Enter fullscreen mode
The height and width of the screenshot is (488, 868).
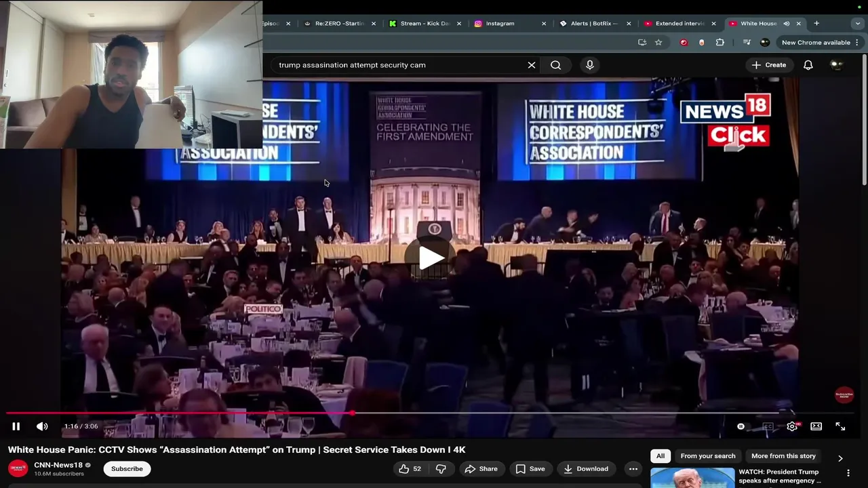(x=840, y=426)
